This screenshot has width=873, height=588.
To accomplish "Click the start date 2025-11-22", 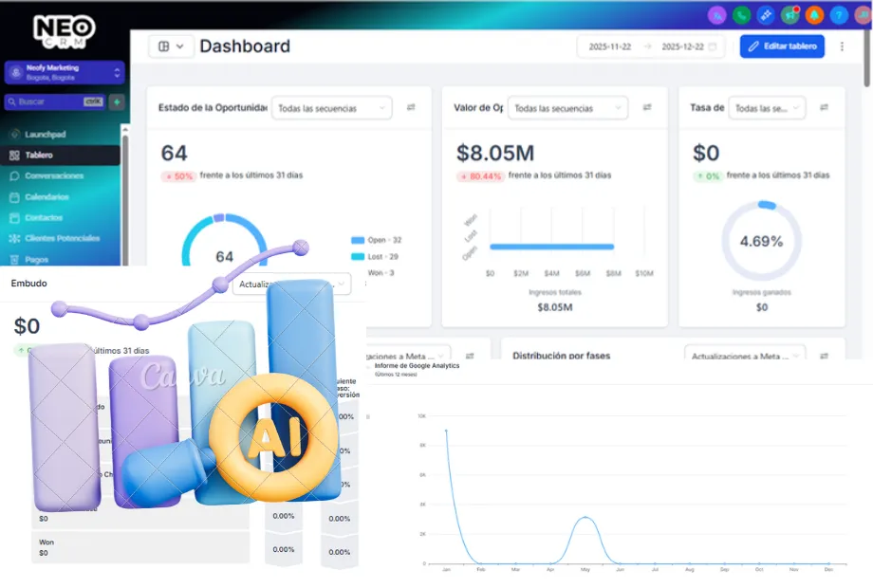I will tap(610, 46).
